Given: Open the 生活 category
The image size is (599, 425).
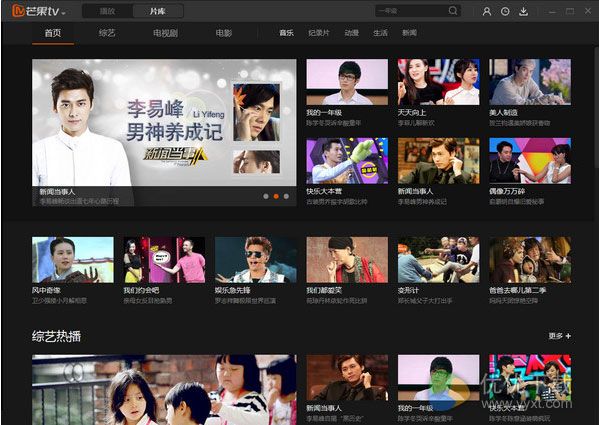Looking at the screenshot, I should click(380, 33).
